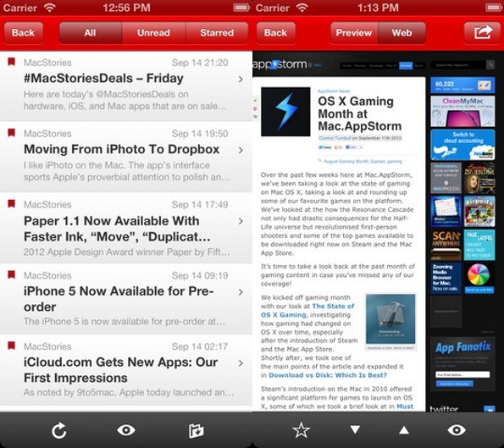Click the Tweet share button in article

325,147
